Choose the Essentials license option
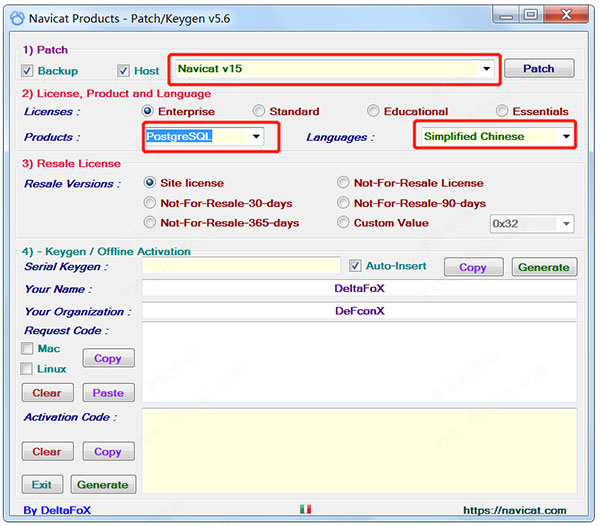 (x=502, y=111)
